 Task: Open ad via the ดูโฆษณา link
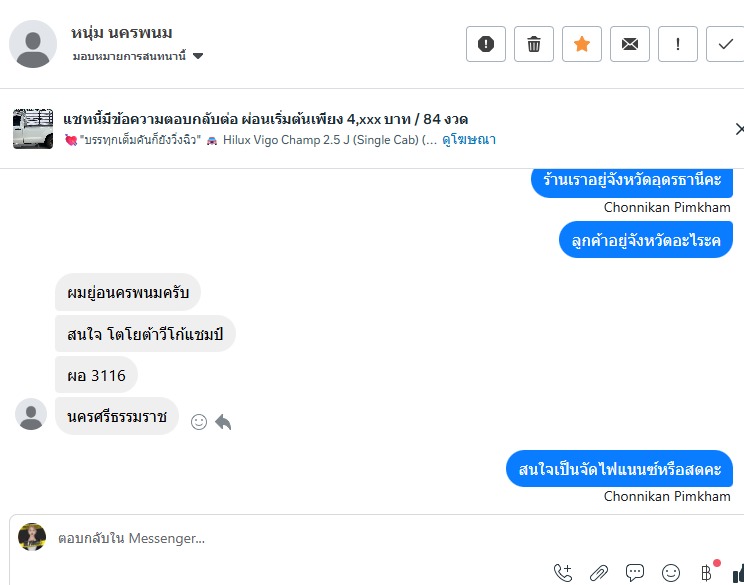tap(469, 139)
